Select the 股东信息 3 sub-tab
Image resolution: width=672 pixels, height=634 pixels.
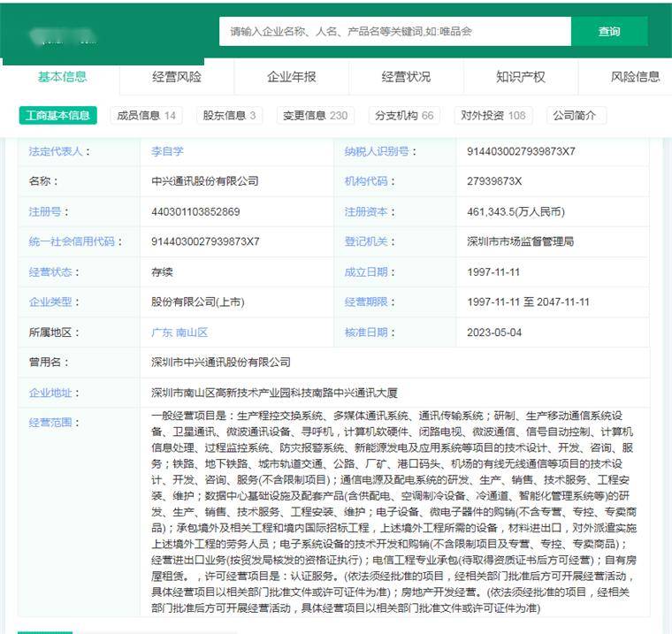tap(229, 115)
